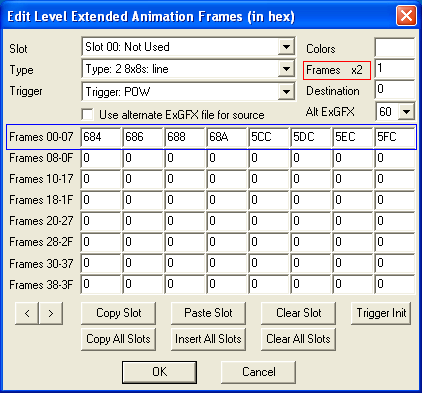The image size is (422, 393).
Task: Go to the previous slot with the left arrow
Action: click(27, 313)
